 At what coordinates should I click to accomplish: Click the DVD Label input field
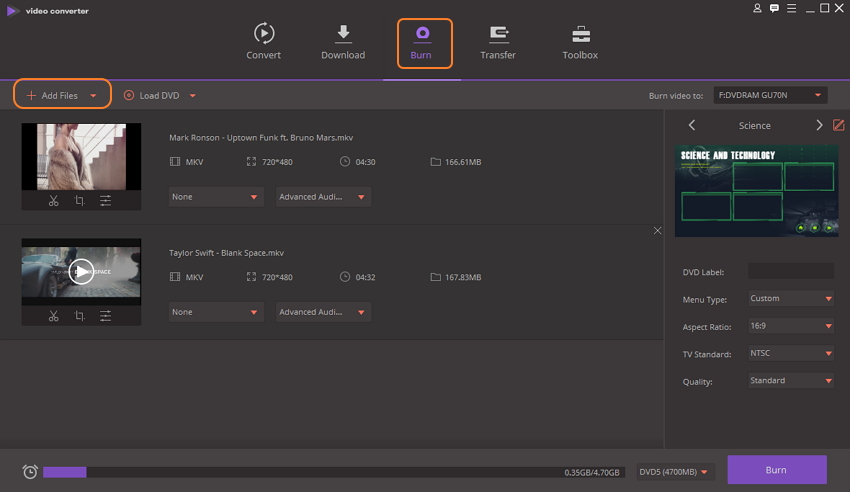(790, 271)
